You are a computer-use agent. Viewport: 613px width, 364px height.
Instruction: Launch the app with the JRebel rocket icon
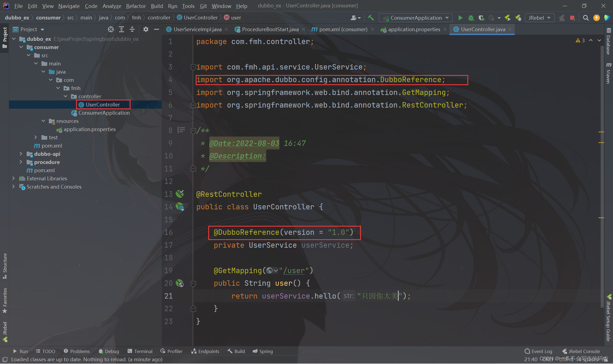point(508,18)
